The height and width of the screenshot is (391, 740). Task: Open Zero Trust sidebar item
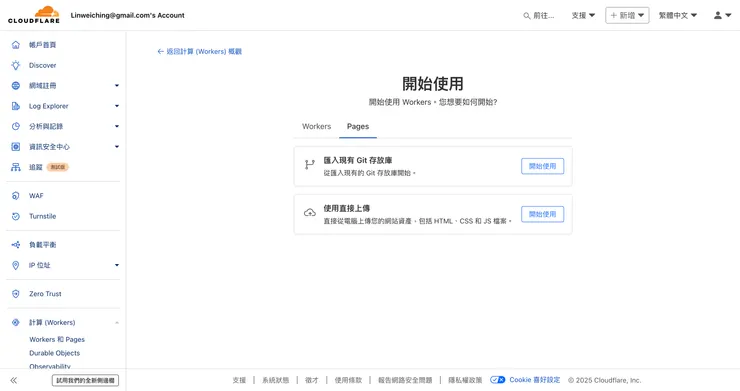click(45, 294)
